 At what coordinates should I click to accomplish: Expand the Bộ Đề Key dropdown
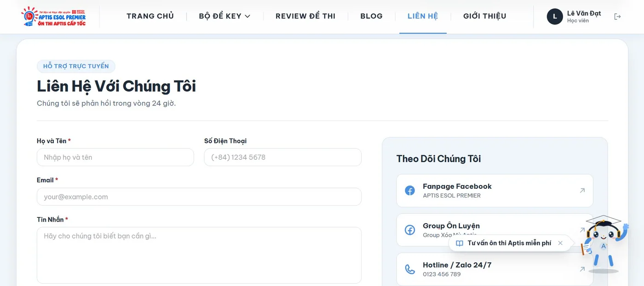coord(224,16)
